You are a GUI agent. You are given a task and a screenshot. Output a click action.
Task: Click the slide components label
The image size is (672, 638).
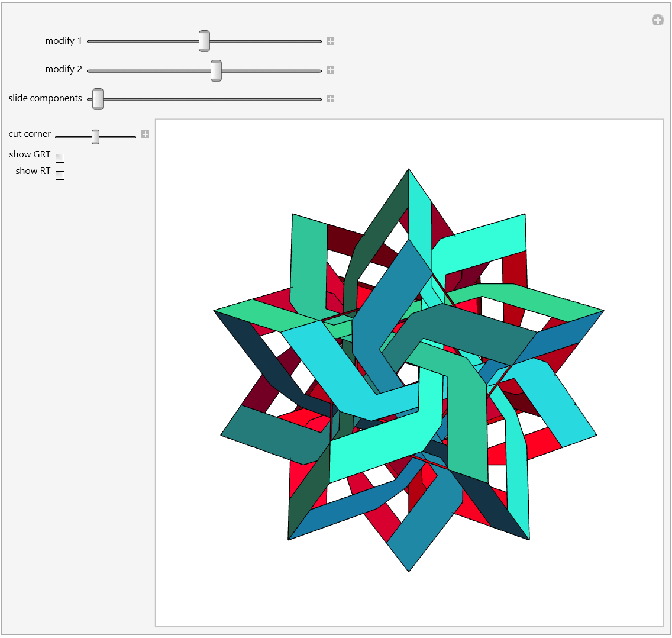pyautogui.click(x=45, y=98)
